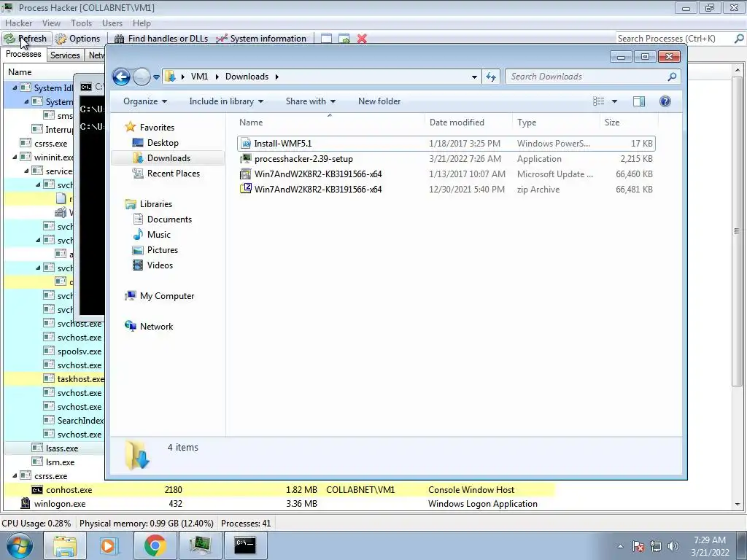Open the Hacker menu
The width and height of the screenshot is (747, 560).
pos(18,23)
